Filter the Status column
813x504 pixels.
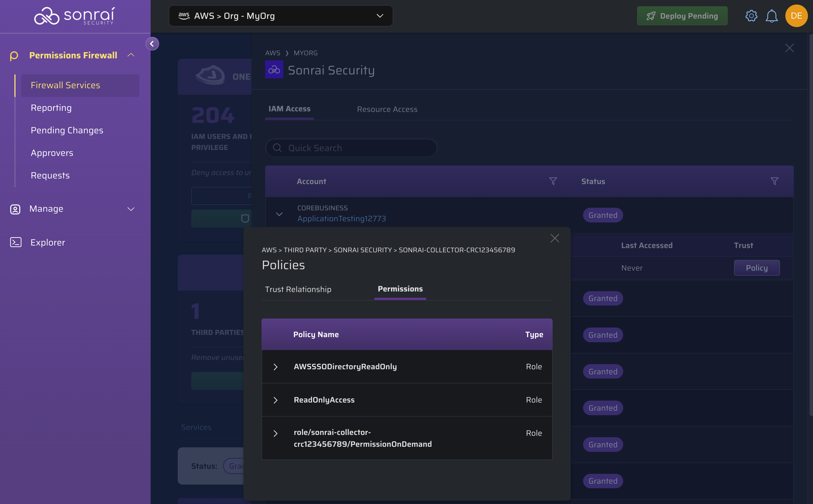[x=774, y=181]
